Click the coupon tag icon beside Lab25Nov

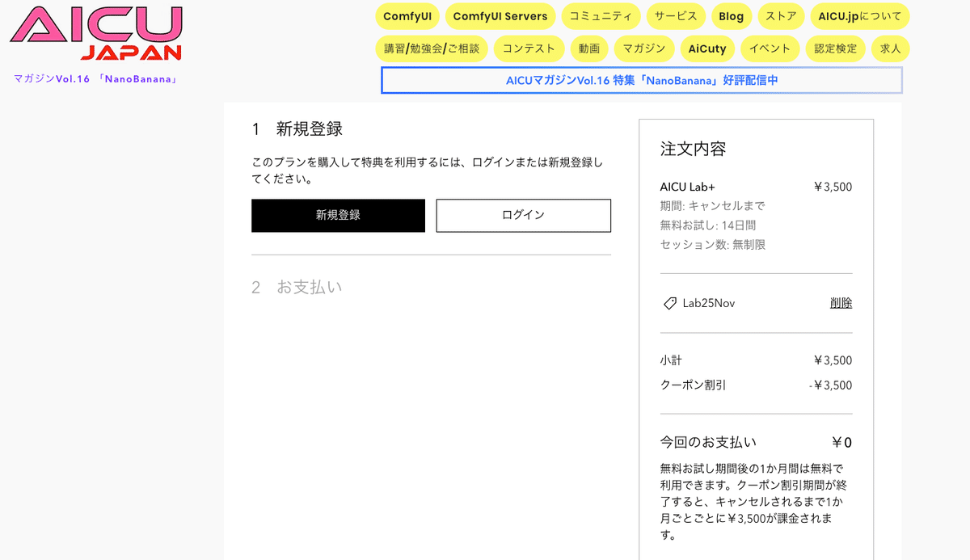(668, 304)
